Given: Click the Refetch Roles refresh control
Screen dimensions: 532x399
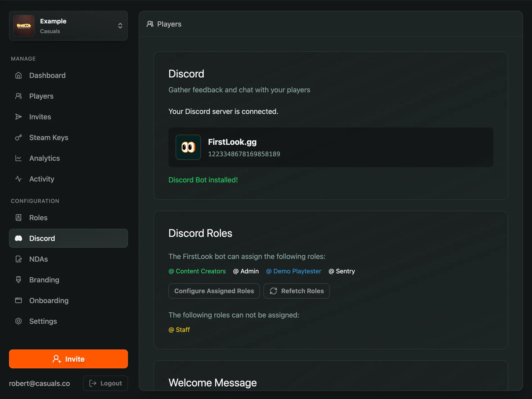Looking at the screenshot, I should pos(297,291).
